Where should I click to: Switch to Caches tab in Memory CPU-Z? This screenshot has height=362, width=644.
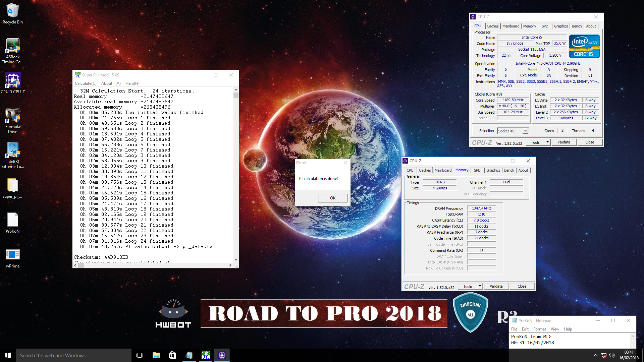point(425,170)
